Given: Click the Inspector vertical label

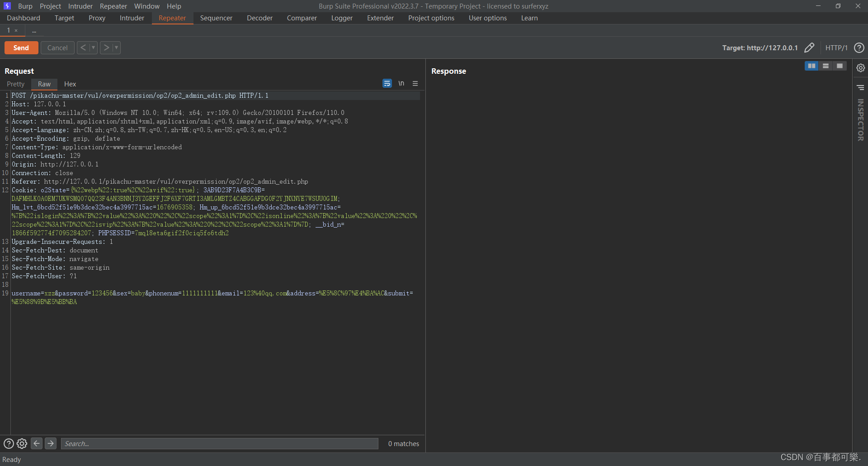Looking at the screenshot, I should pos(860,120).
